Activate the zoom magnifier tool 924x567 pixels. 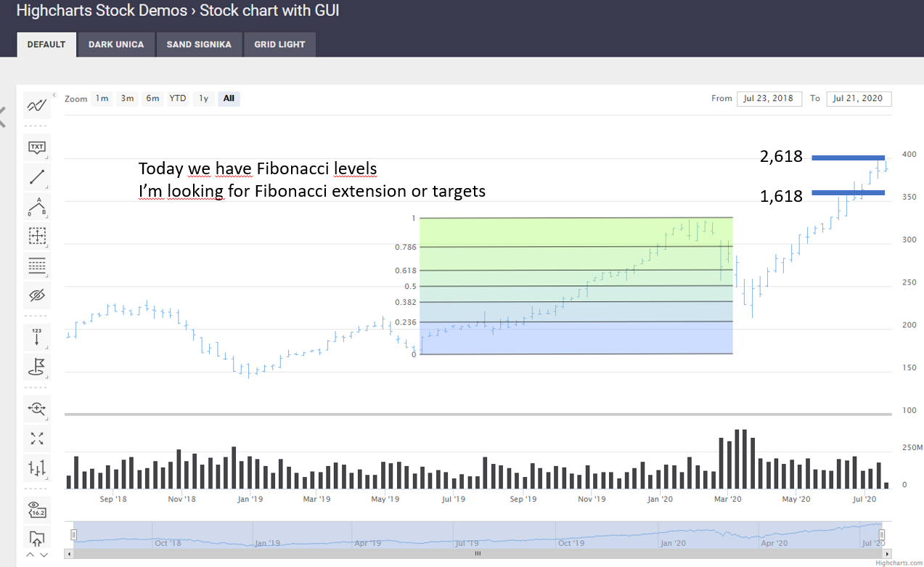coord(37,408)
